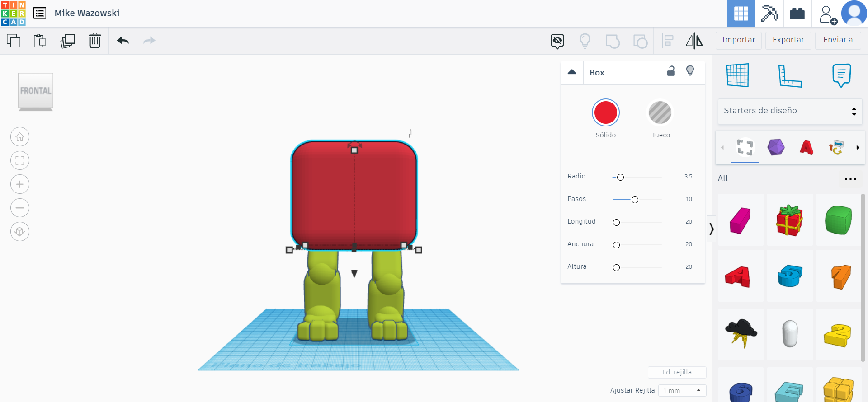Pick the blue number 5 shape
Viewport: 868px width, 402px height.
pos(790,276)
